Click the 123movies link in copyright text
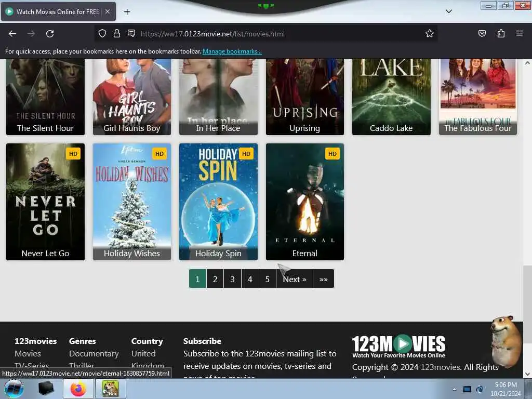The height and width of the screenshot is (399, 532). click(x=441, y=367)
